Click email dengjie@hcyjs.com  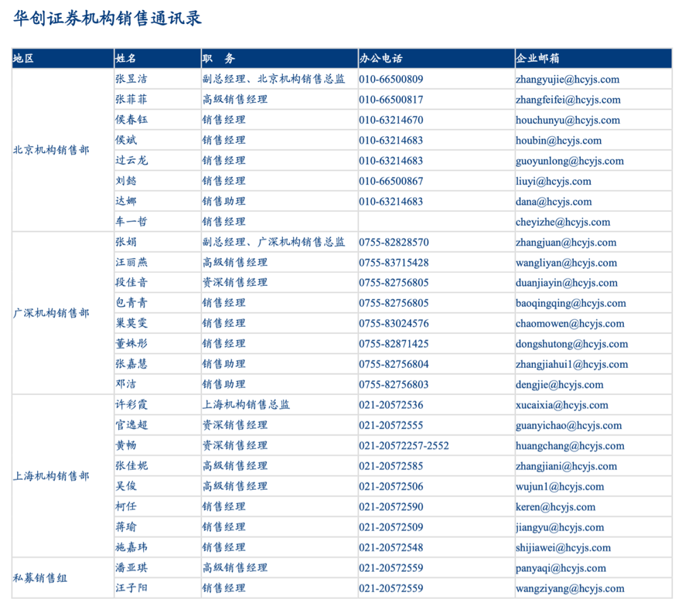(x=559, y=385)
